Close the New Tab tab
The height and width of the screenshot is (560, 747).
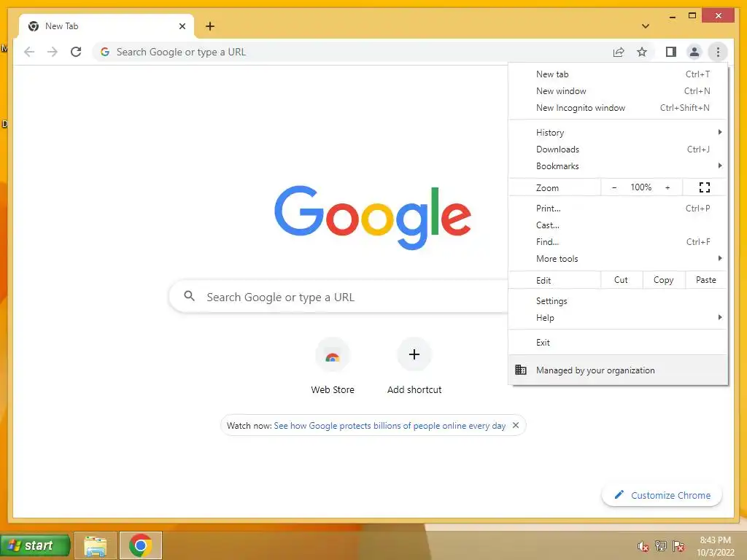[182, 26]
